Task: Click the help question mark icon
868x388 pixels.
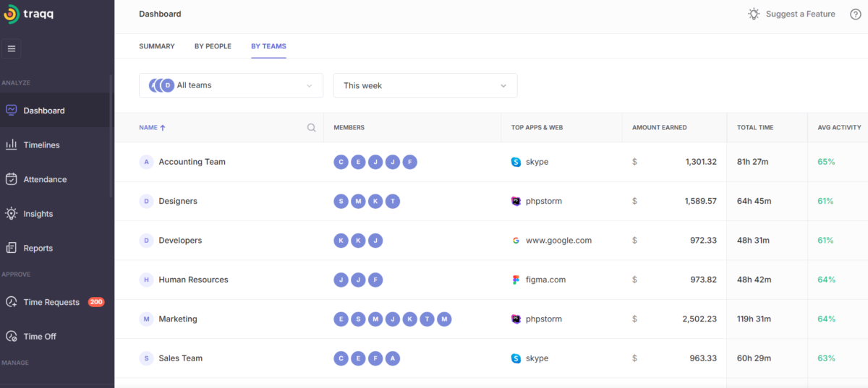Action: click(855, 14)
